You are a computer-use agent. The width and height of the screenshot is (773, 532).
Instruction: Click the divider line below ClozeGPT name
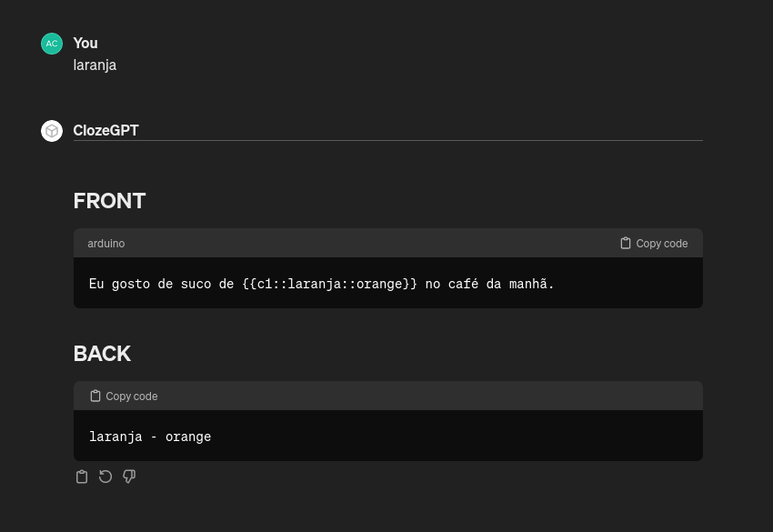point(388,141)
